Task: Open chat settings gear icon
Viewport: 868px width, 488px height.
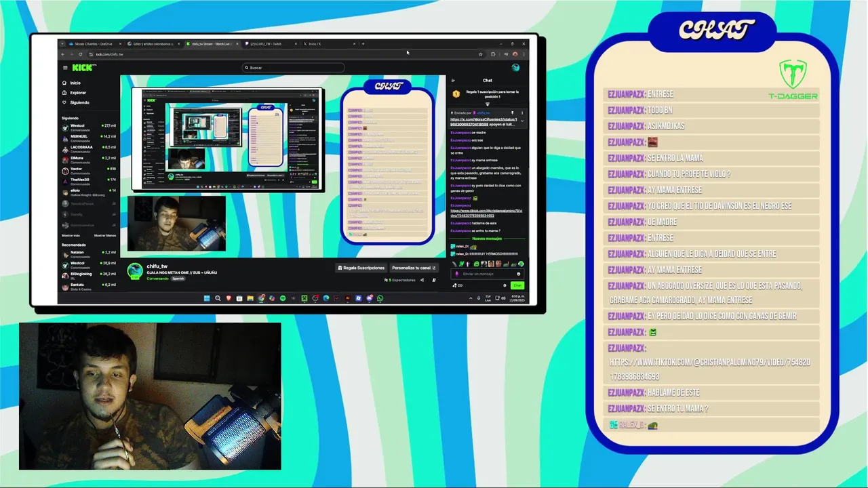Action: tap(505, 285)
